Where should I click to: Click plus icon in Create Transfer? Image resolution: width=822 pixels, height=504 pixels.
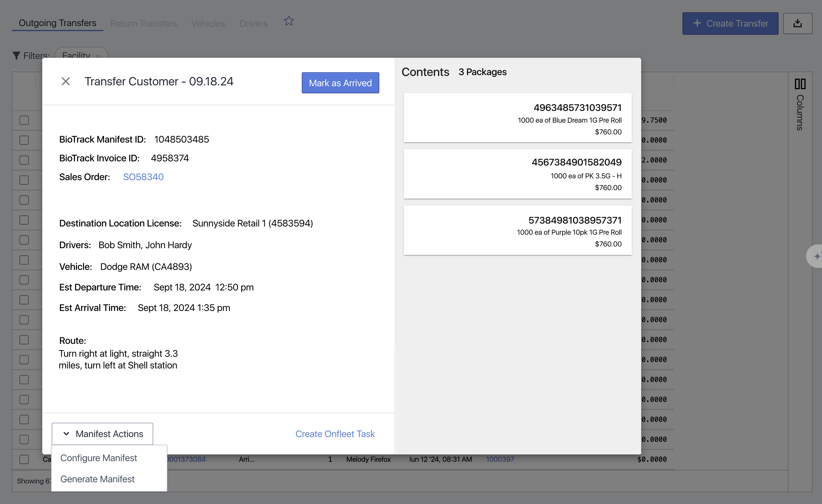click(697, 23)
